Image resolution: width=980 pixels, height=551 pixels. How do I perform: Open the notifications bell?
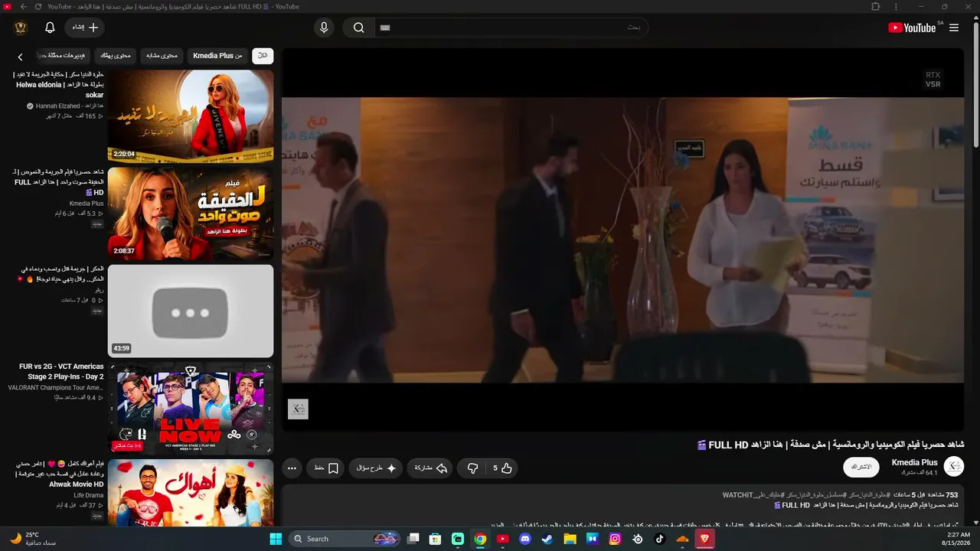pyautogui.click(x=50, y=28)
